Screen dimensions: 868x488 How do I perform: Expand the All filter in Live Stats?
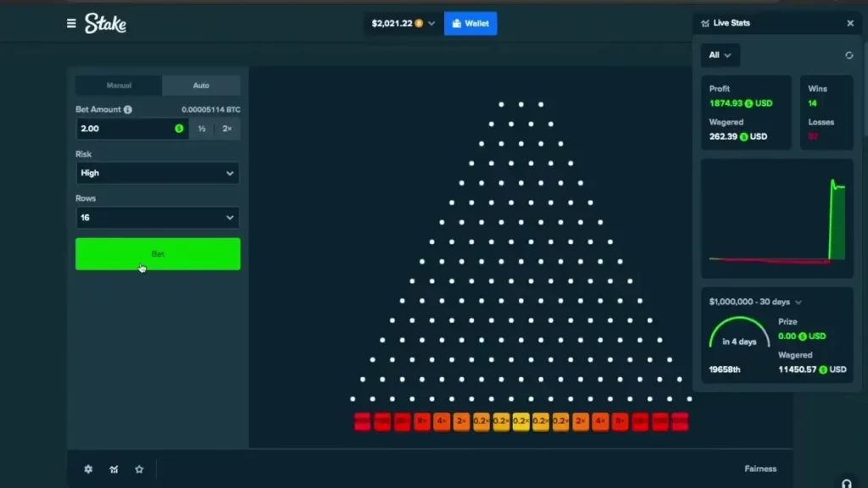coord(720,55)
